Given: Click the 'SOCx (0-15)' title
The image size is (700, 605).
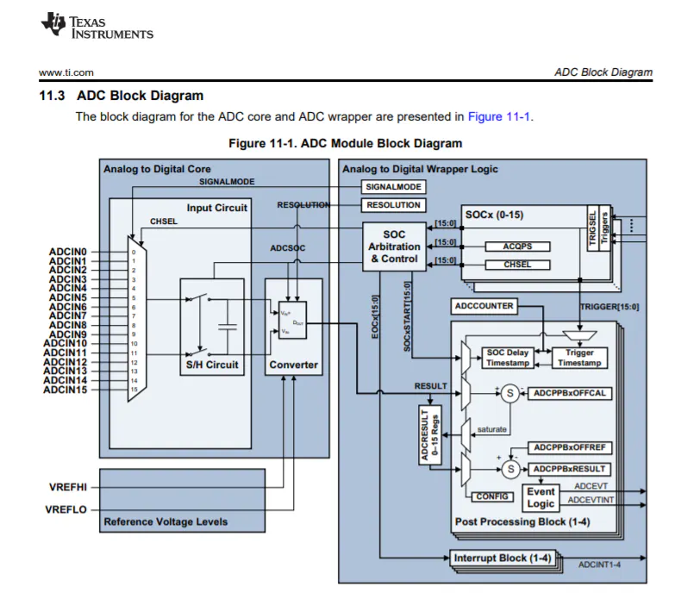Looking at the screenshot, I should (x=494, y=215).
